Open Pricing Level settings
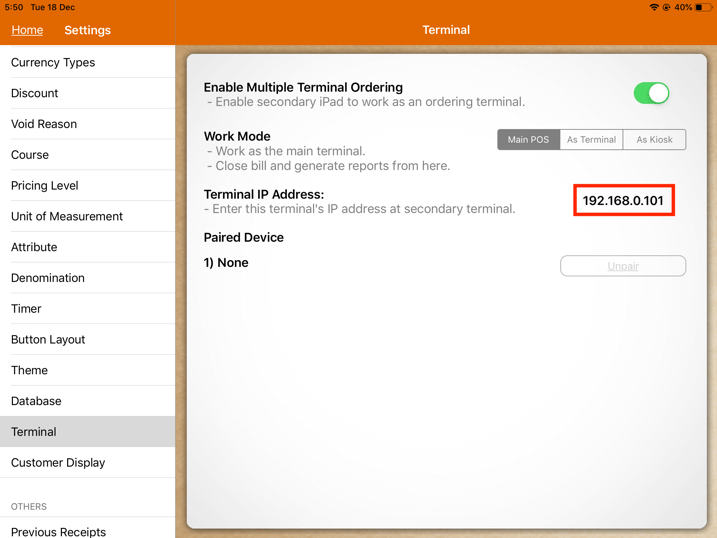This screenshot has width=717, height=538. 87,186
